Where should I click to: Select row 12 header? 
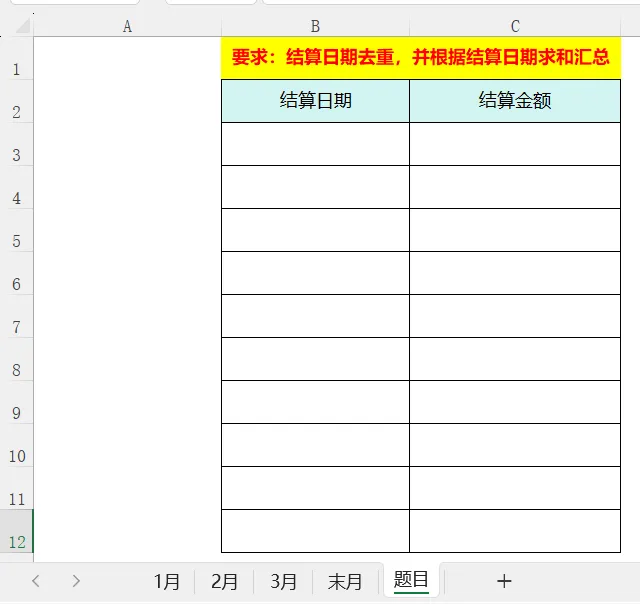pyautogui.click(x=16, y=531)
